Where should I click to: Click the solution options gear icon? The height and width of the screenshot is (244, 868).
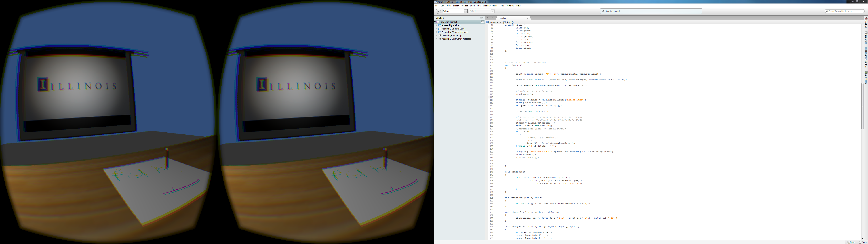click(482, 22)
